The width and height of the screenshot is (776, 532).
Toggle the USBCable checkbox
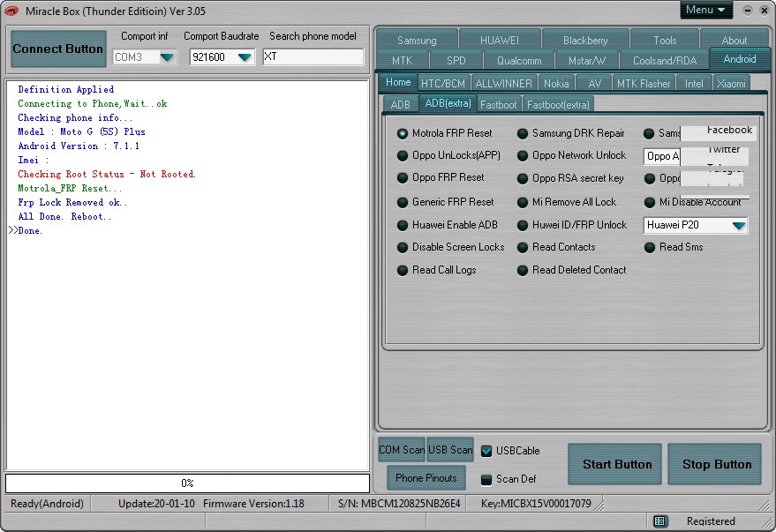point(486,451)
